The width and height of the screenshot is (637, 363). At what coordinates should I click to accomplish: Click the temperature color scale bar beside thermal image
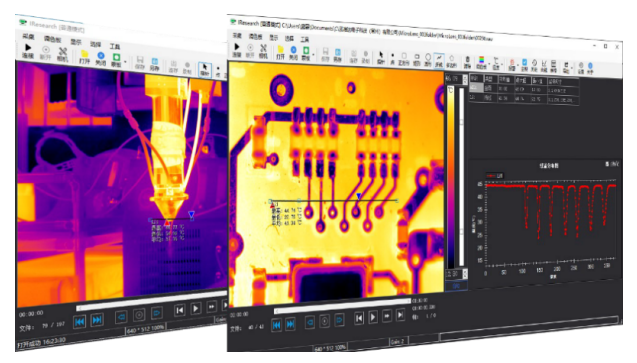[451, 177]
